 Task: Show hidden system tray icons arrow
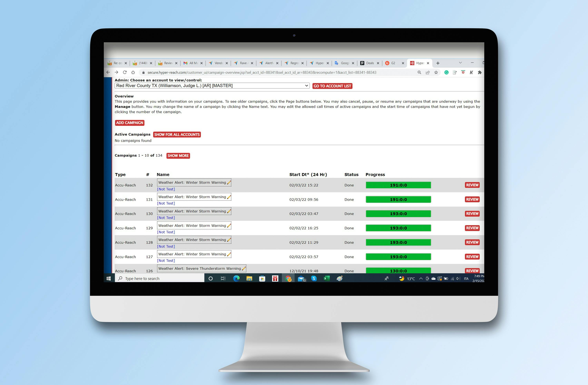click(421, 279)
